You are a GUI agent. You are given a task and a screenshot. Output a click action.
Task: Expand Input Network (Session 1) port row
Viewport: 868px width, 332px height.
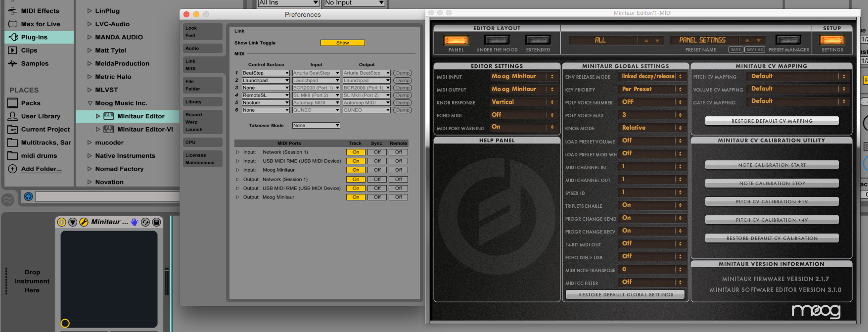pyautogui.click(x=238, y=152)
